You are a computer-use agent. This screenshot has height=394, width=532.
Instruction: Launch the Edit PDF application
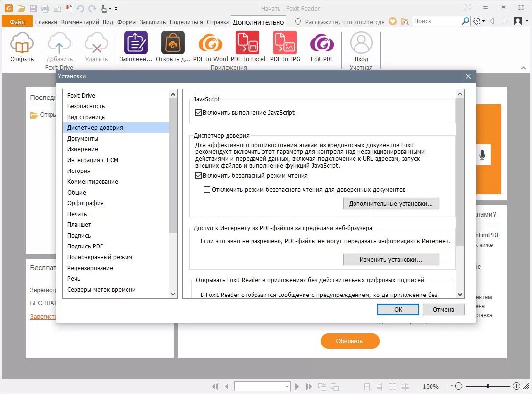(x=322, y=44)
